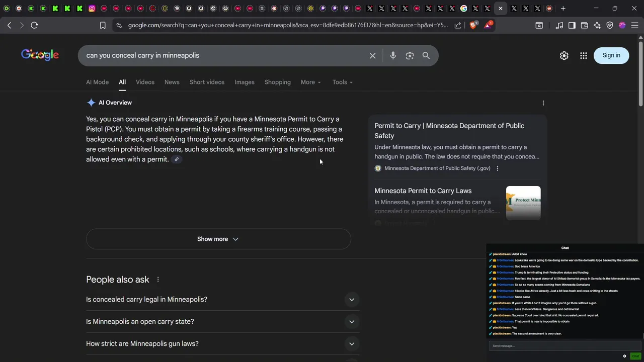Toggle the browser sidebar panel icon
644x362 pixels.
pos(572,25)
